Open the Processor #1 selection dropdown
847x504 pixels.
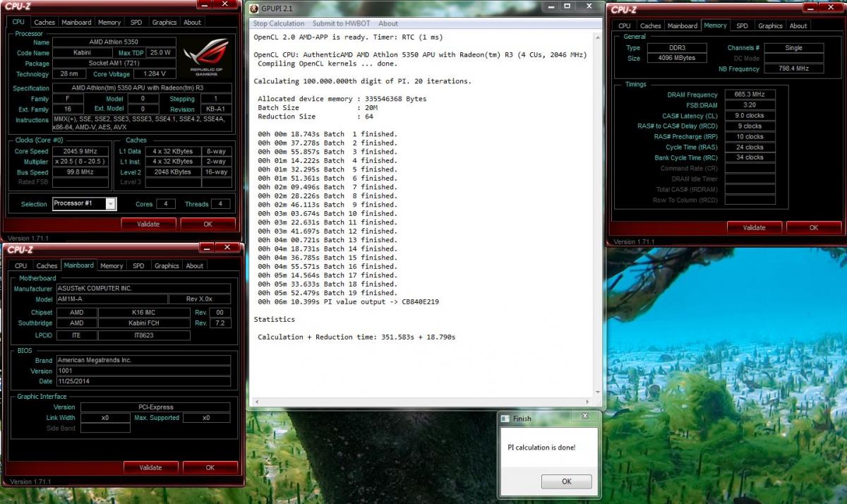click(110, 204)
